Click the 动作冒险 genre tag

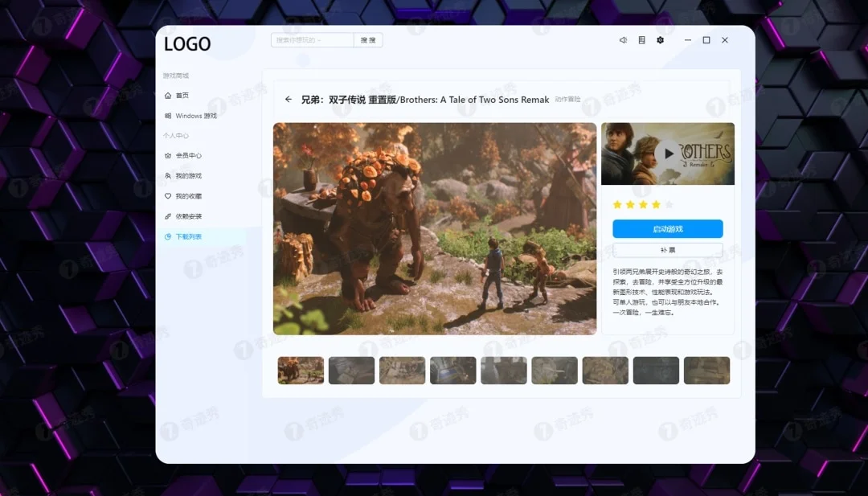567,100
